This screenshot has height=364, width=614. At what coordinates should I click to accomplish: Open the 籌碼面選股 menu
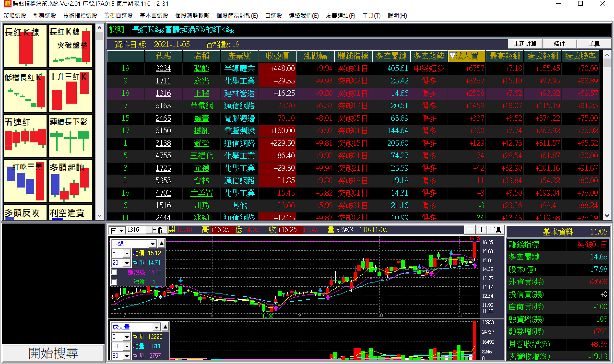coord(118,16)
